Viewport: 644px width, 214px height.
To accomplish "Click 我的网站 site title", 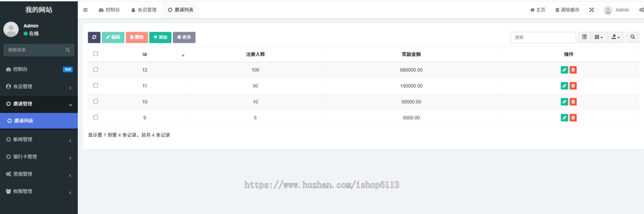I will (x=39, y=10).
